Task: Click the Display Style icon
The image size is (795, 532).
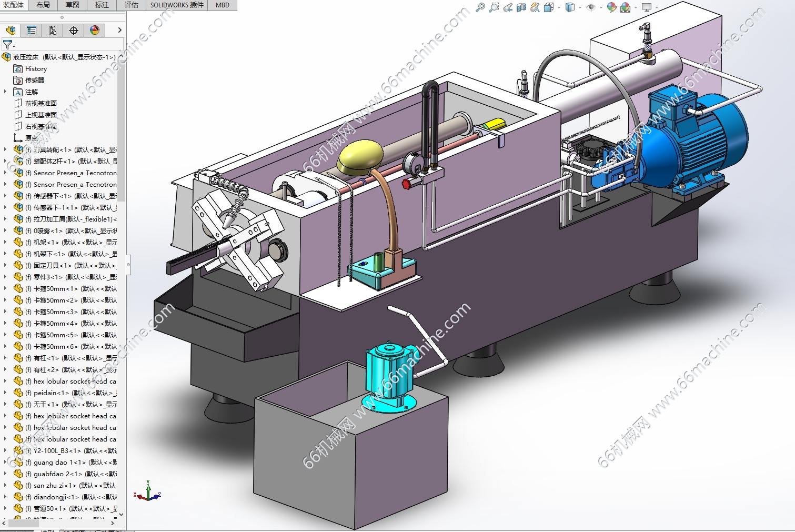Action: coord(569,7)
